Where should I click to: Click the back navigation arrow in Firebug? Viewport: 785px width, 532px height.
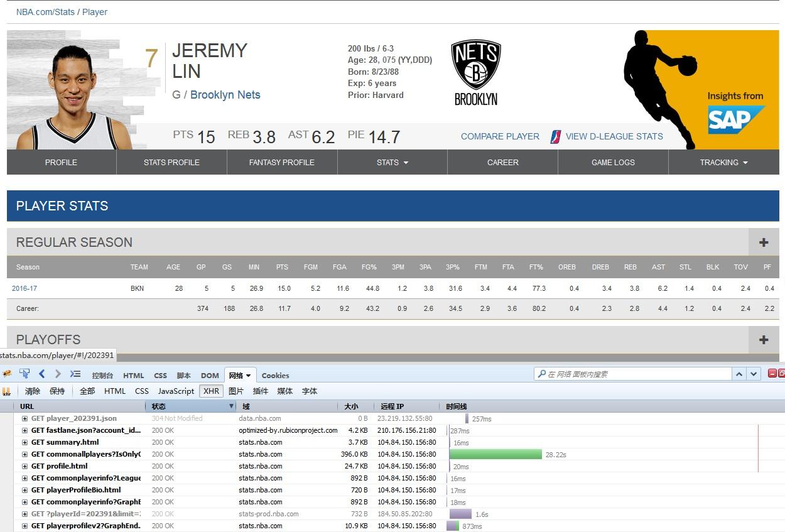pos(41,374)
